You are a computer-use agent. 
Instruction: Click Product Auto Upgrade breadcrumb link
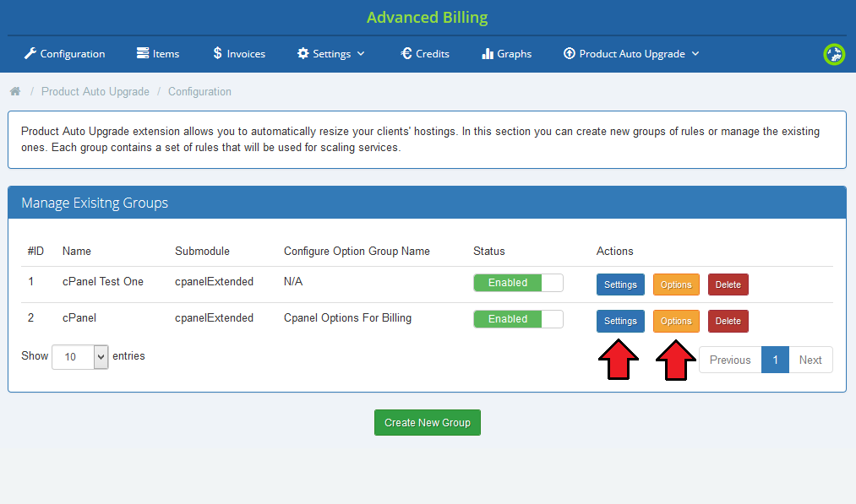95,92
